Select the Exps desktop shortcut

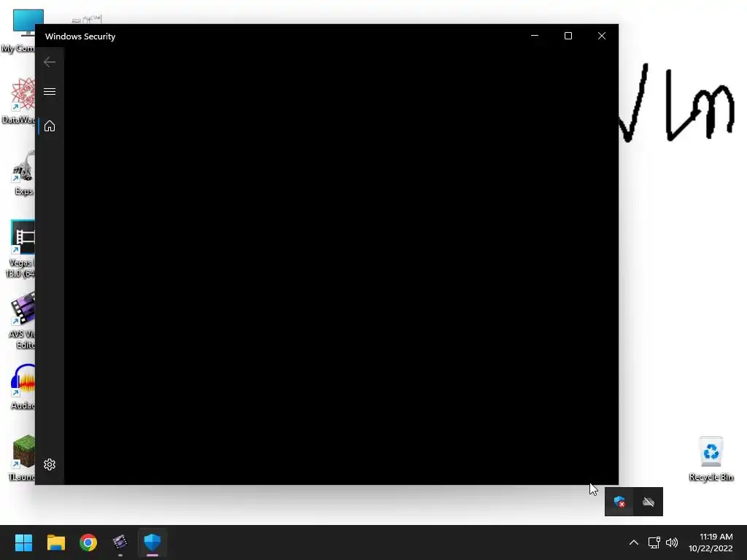pos(23,172)
